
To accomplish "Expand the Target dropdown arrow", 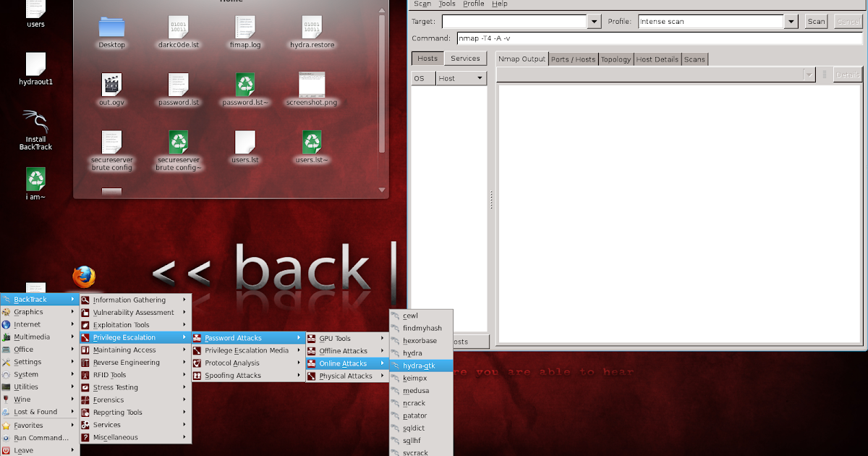I will click(x=595, y=22).
